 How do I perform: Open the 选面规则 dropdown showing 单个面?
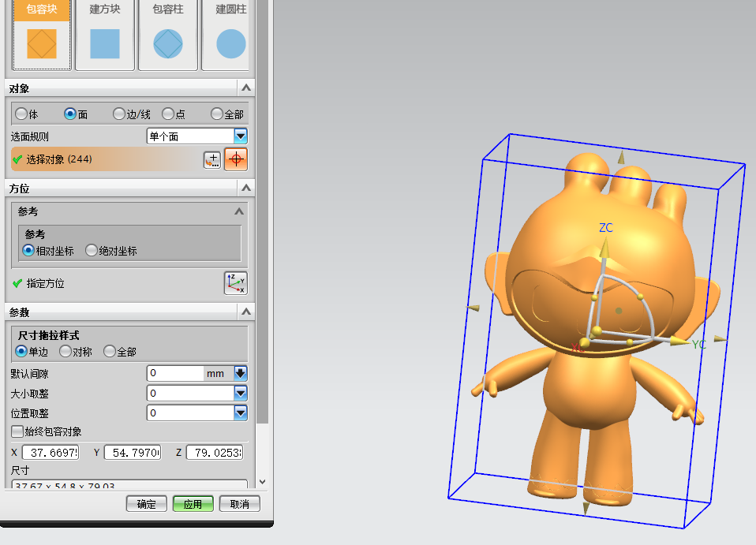197,136
